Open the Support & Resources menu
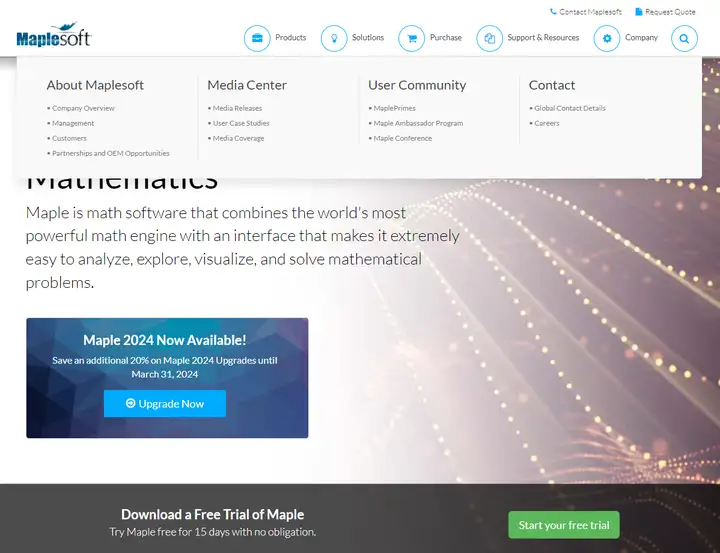This screenshot has height=553, width=720. (543, 38)
